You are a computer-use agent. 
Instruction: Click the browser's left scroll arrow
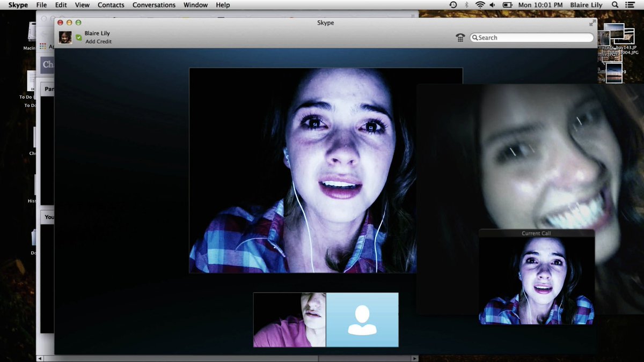pyautogui.click(x=39, y=358)
